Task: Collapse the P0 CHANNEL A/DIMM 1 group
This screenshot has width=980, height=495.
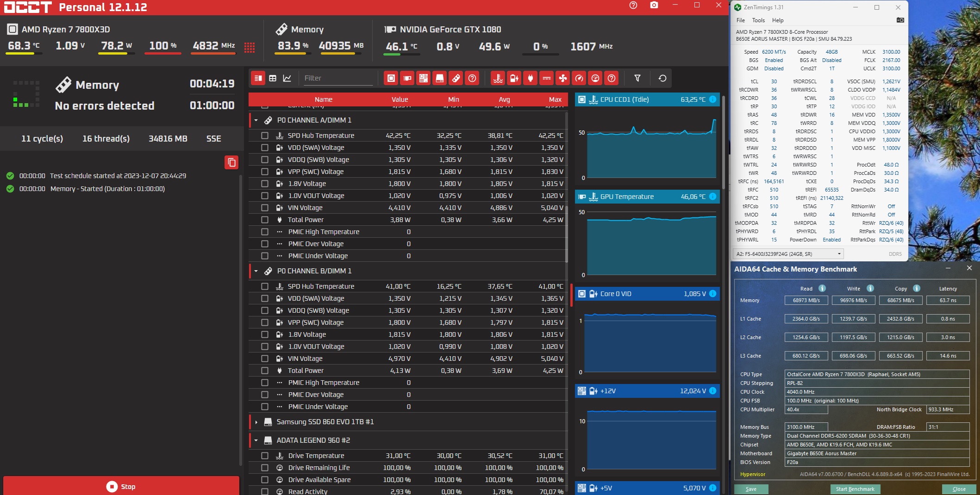Action: pyautogui.click(x=256, y=120)
